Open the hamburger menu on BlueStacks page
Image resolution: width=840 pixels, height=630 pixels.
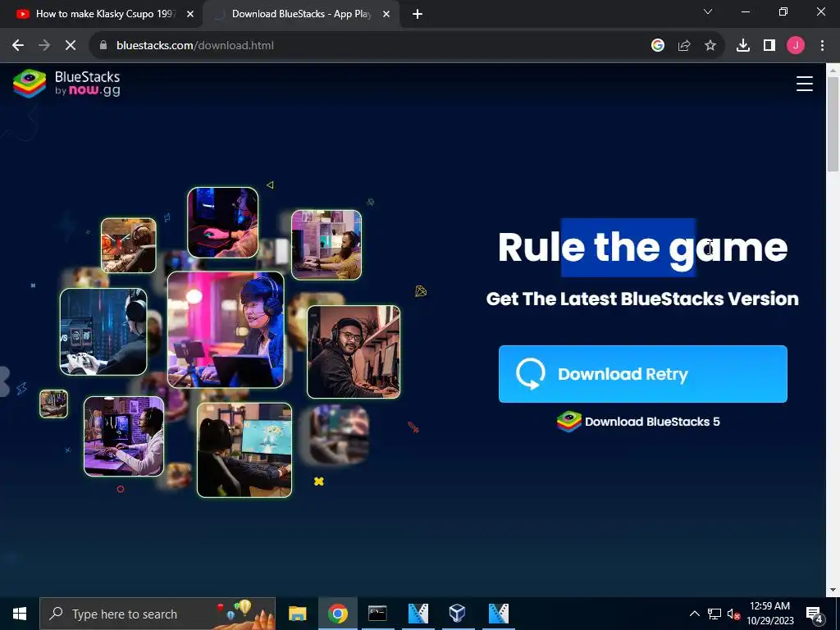coord(804,84)
